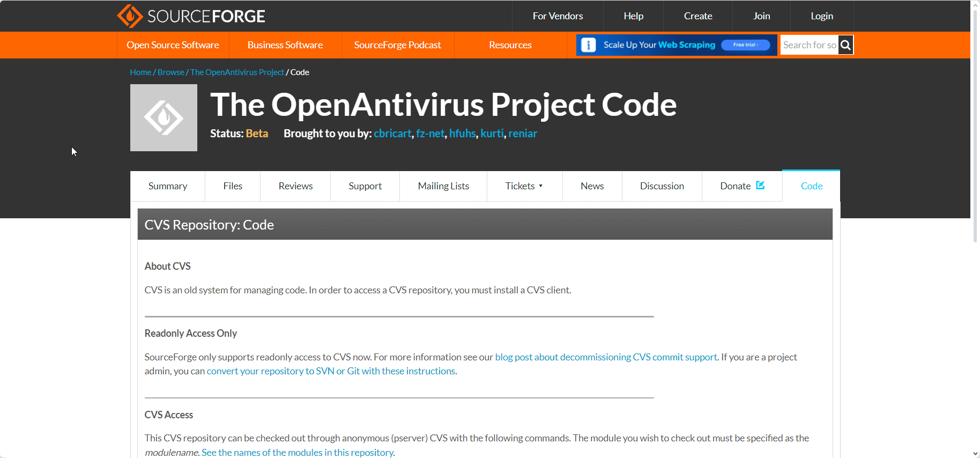Go to Home breadcrumb link

[x=140, y=72]
